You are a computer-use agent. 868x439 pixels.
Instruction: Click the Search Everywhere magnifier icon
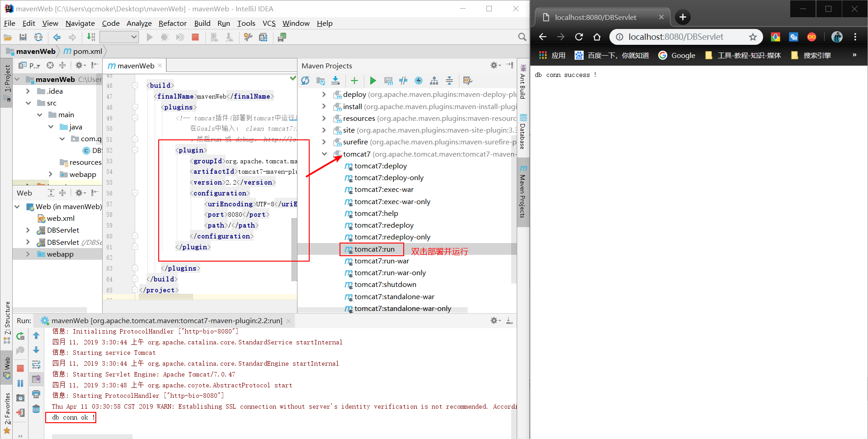coord(522,37)
